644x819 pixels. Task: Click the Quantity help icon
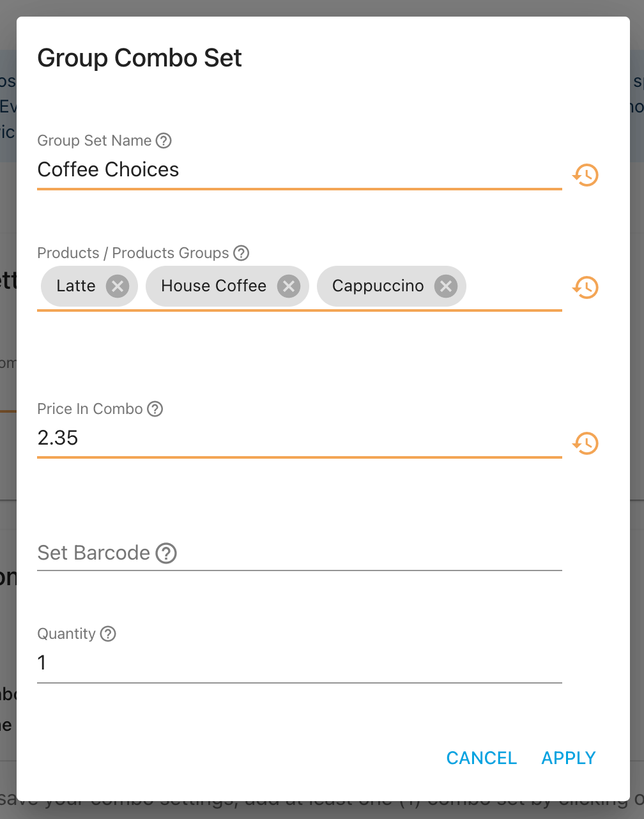pos(109,634)
